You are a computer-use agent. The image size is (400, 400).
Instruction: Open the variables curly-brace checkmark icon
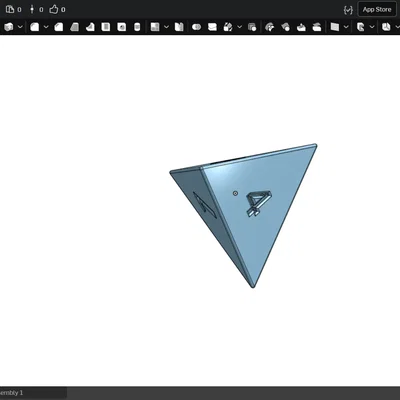348,10
